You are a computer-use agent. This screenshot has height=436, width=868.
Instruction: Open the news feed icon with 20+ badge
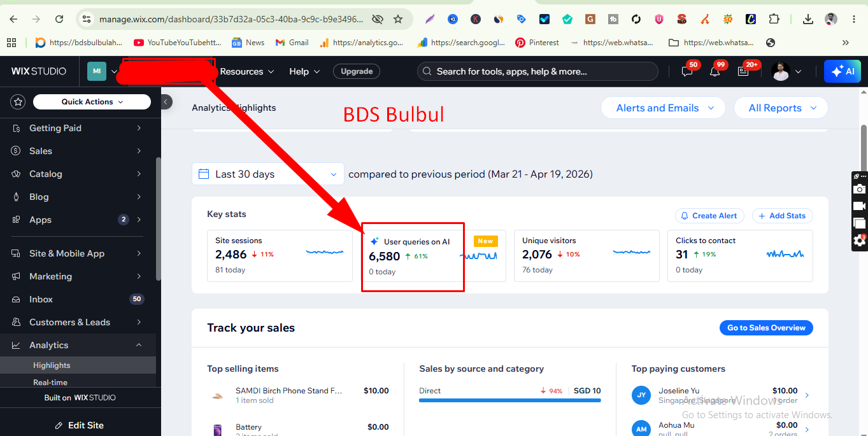point(743,71)
